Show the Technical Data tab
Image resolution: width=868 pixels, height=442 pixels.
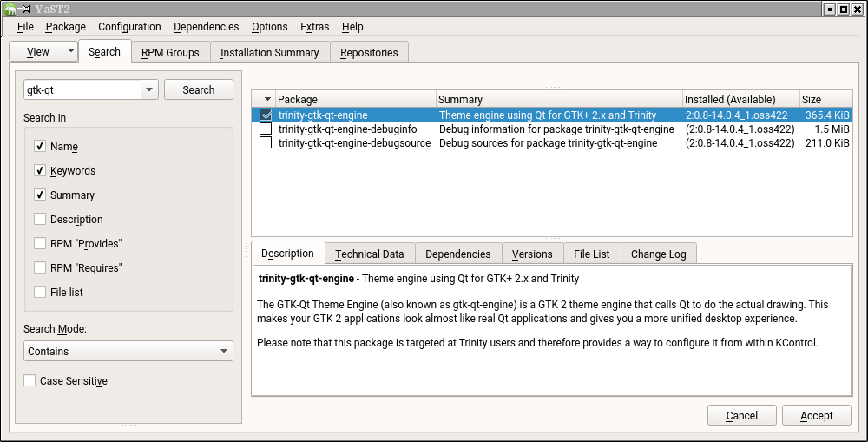(370, 254)
